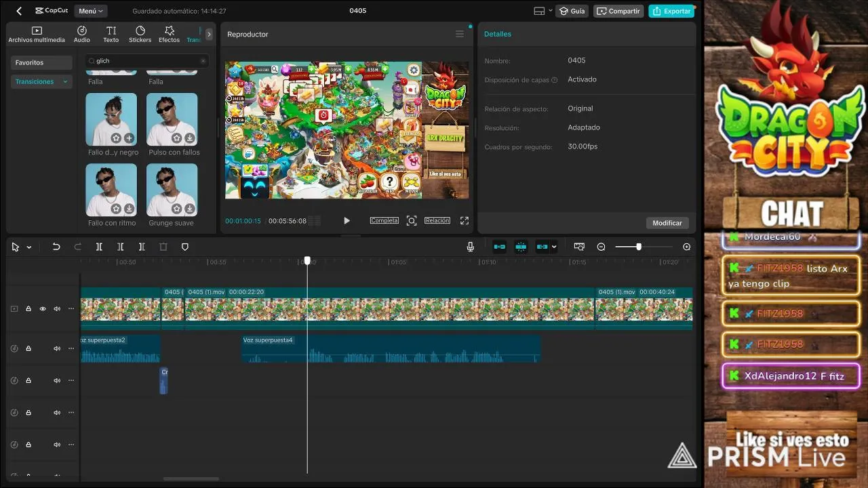Download the 'Grunge suave' transition
This screenshot has width=868, height=488.
click(x=190, y=209)
